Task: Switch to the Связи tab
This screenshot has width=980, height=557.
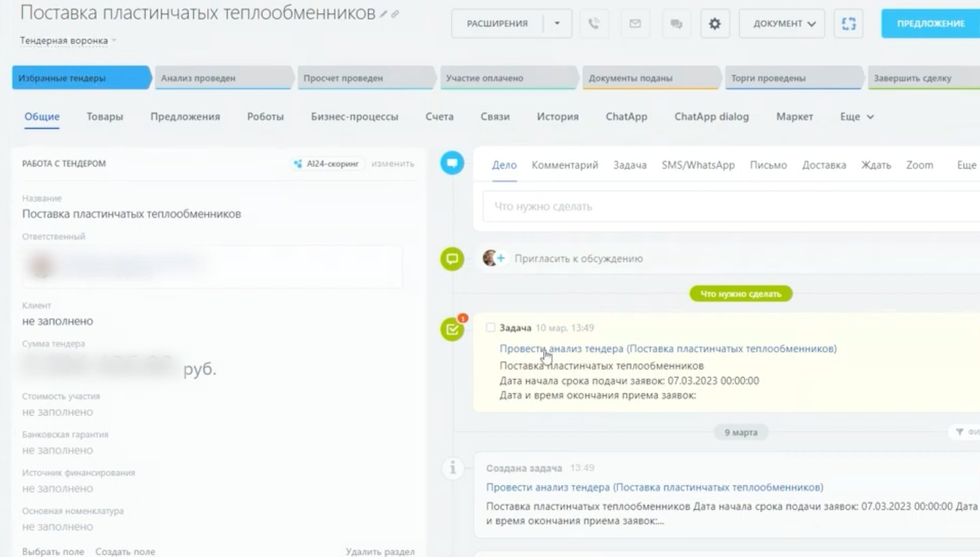Action: click(x=495, y=117)
